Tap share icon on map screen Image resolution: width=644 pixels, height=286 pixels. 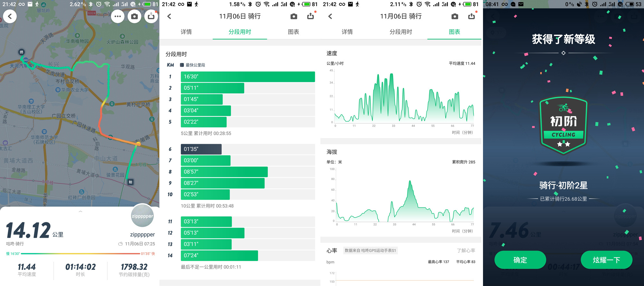(151, 16)
